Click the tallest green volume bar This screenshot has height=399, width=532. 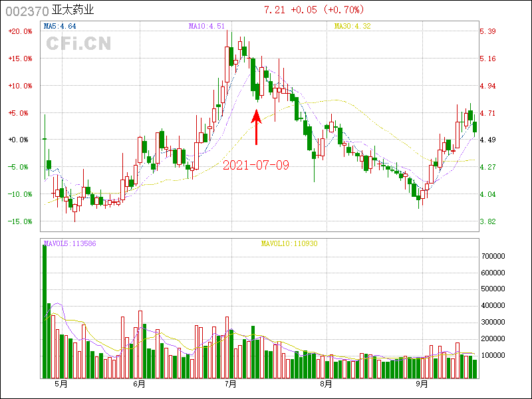click(45, 311)
